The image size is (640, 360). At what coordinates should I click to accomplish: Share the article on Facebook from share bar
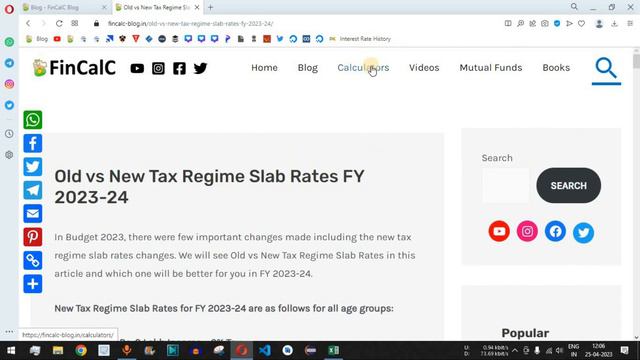pyautogui.click(x=33, y=143)
